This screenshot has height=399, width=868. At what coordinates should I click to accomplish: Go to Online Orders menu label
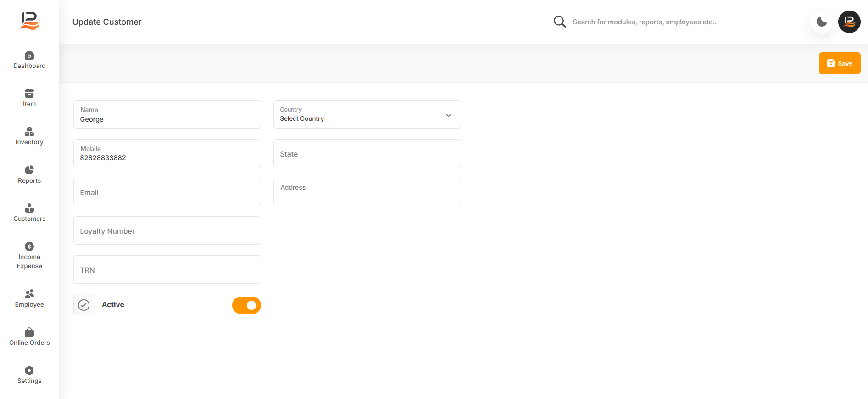tap(29, 343)
